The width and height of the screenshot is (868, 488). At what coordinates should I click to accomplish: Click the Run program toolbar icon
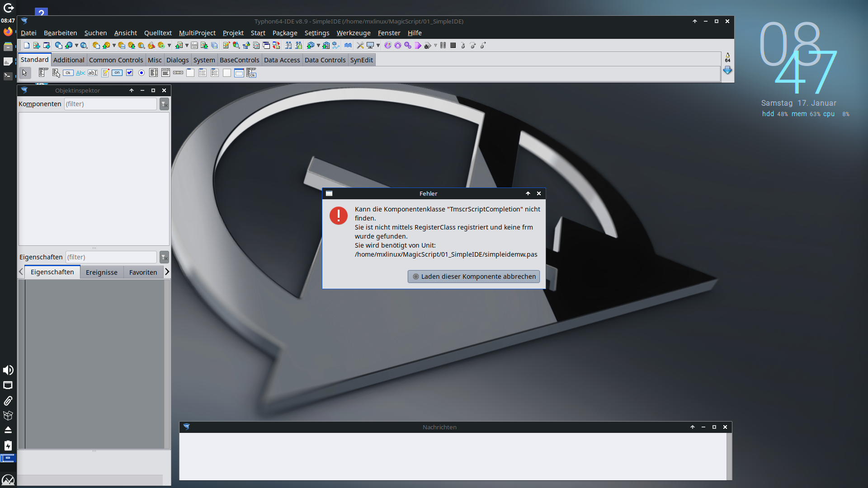coord(418,45)
